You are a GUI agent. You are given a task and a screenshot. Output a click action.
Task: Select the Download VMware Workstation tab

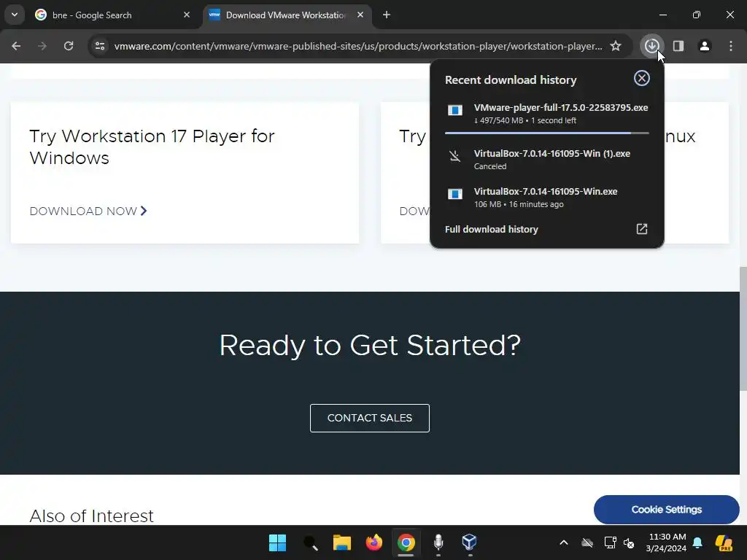click(x=287, y=15)
